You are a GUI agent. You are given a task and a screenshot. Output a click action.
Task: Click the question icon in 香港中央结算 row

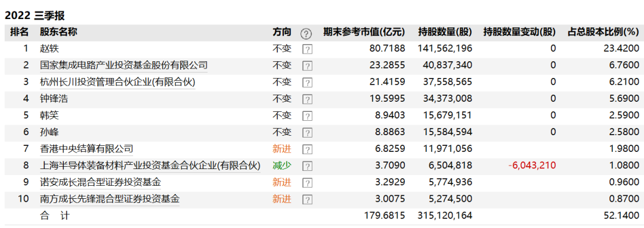click(x=307, y=149)
